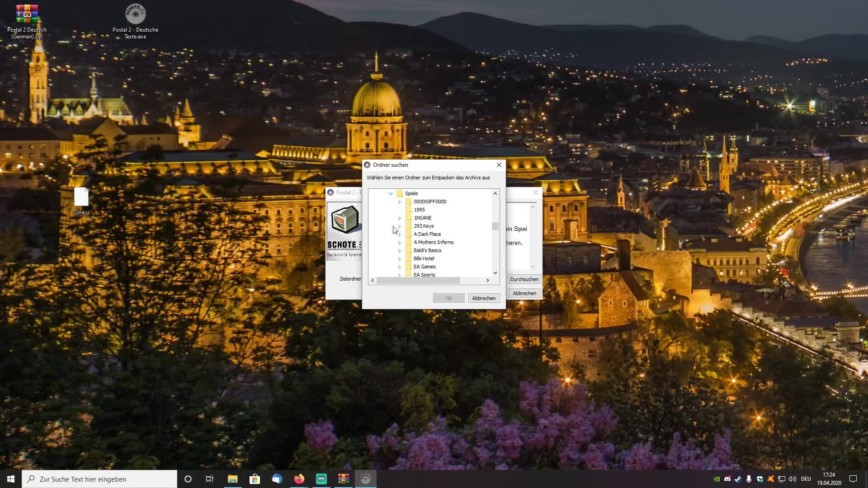Expand the Baldi's Basics folder
The height and width of the screenshot is (488, 868).
(x=399, y=251)
